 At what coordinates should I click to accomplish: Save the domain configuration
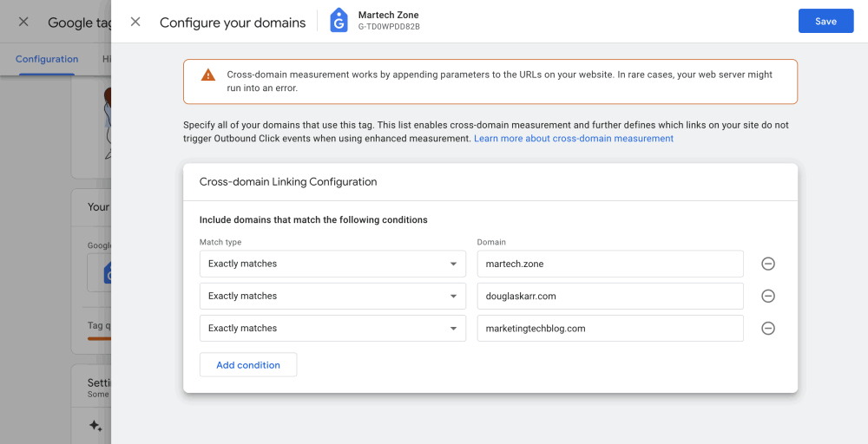(825, 21)
